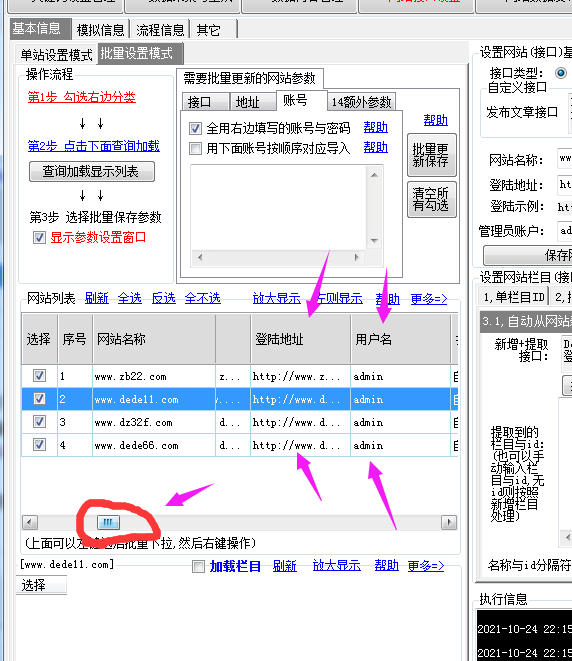Click 更多=> link next to 加载栏目

pyautogui.click(x=426, y=566)
